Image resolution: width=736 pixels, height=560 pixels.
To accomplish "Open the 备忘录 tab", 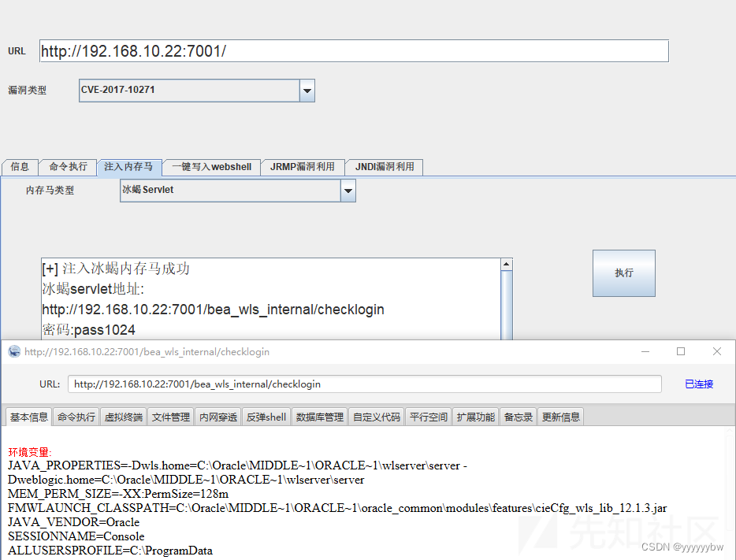I will 519,417.
